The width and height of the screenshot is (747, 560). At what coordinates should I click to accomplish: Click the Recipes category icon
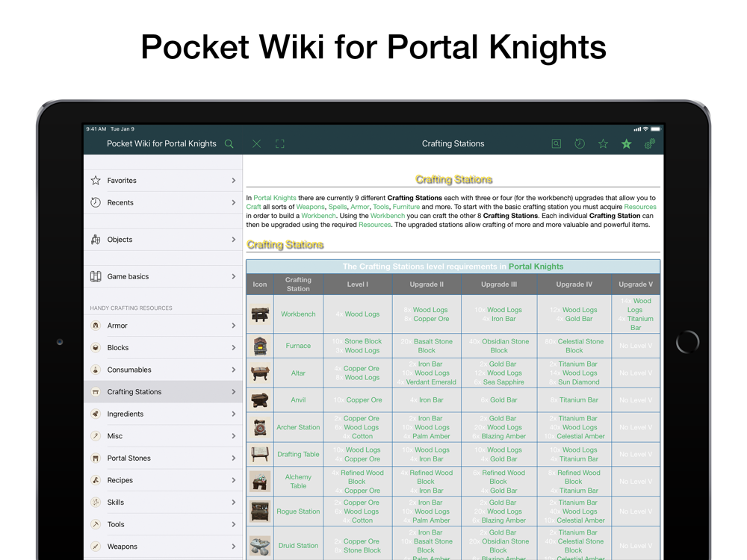click(x=96, y=480)
